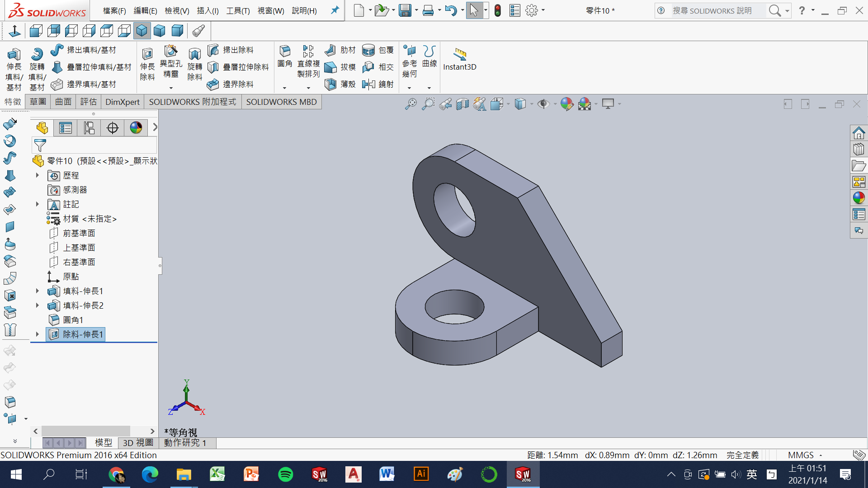Screen dimensions: 868x488
Task: Click the 肋材 rib tool icon
Action: (x=331, y=50)
